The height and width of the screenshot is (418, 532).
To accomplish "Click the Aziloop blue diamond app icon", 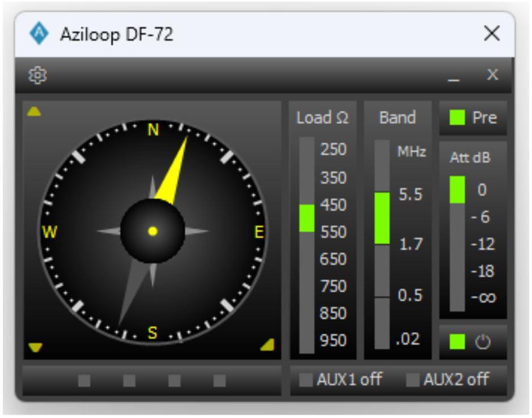I will [x=40, y=35].
